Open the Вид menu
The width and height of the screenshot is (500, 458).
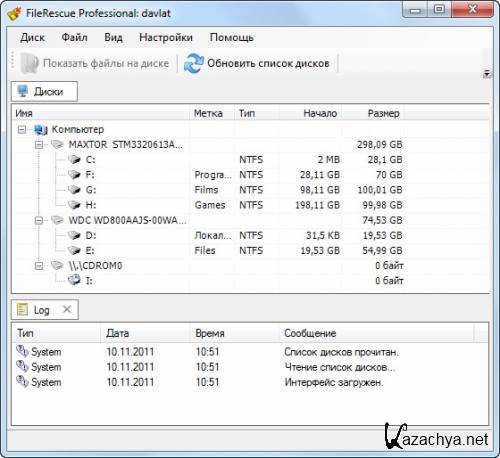click(x=113, y=37)
